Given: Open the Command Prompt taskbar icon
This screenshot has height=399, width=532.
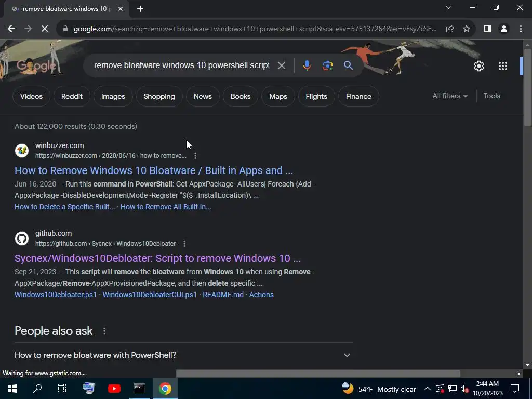Looking at the screenshot, I should point(139,389).
